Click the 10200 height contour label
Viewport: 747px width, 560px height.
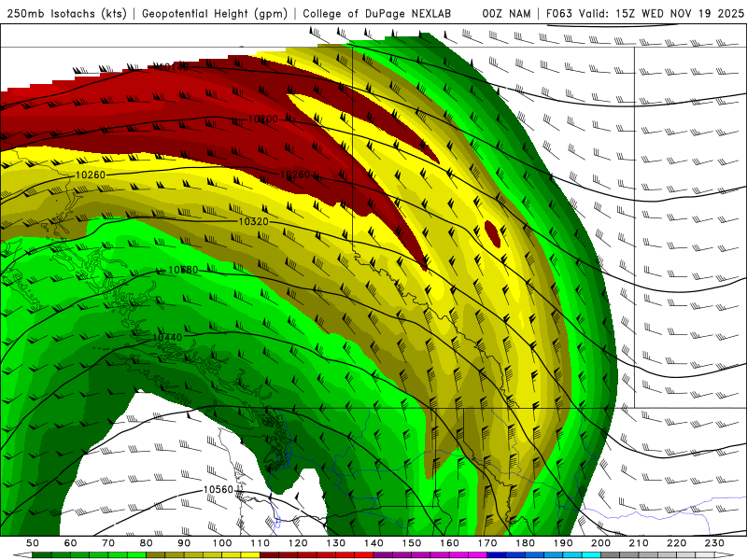(263, 119)
